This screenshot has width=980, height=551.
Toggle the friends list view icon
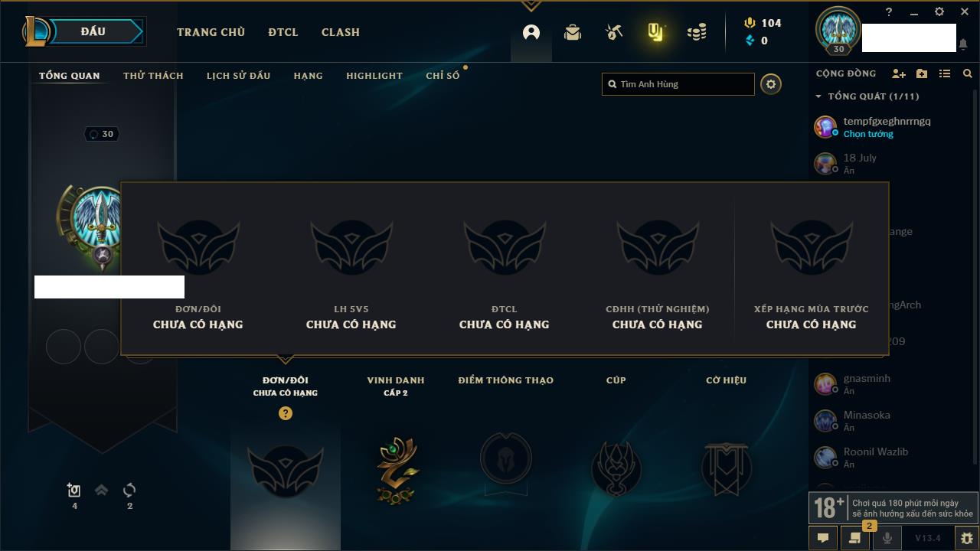tap(945, 73)
